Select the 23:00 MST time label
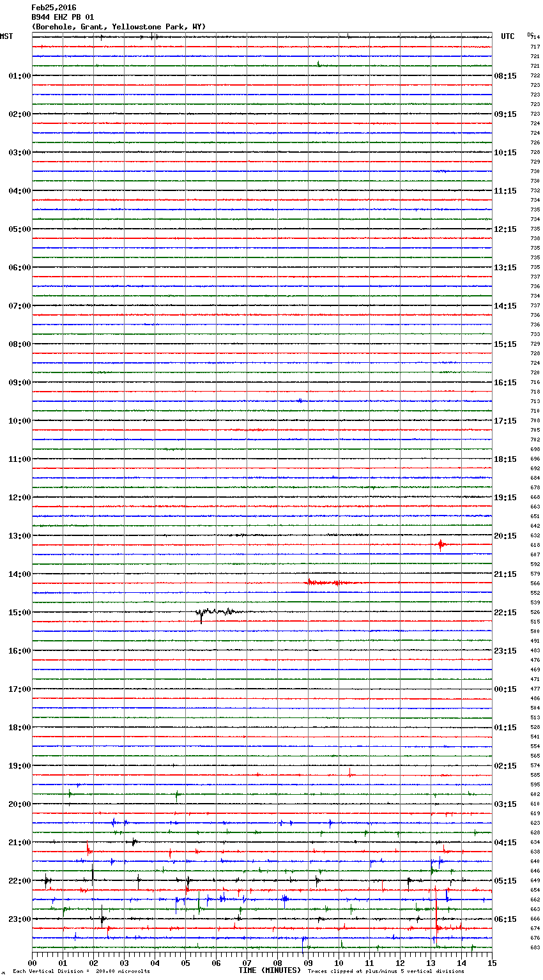543x980 pixels. 20,919
